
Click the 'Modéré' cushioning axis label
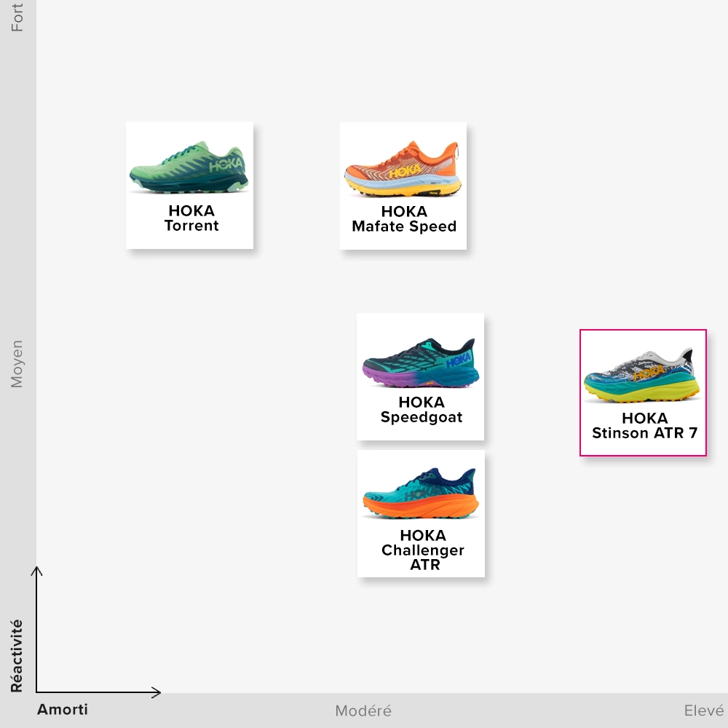point(363,711)
